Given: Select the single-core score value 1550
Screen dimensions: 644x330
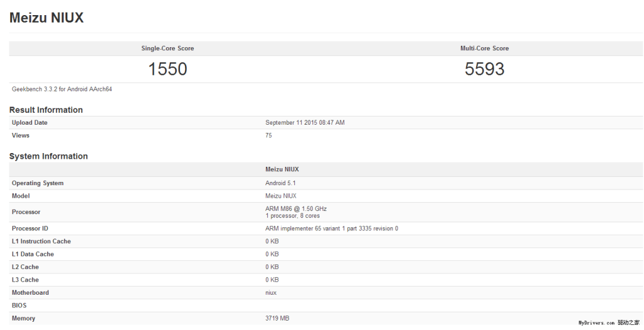Looking at the screenshot, I should point(167,69).
